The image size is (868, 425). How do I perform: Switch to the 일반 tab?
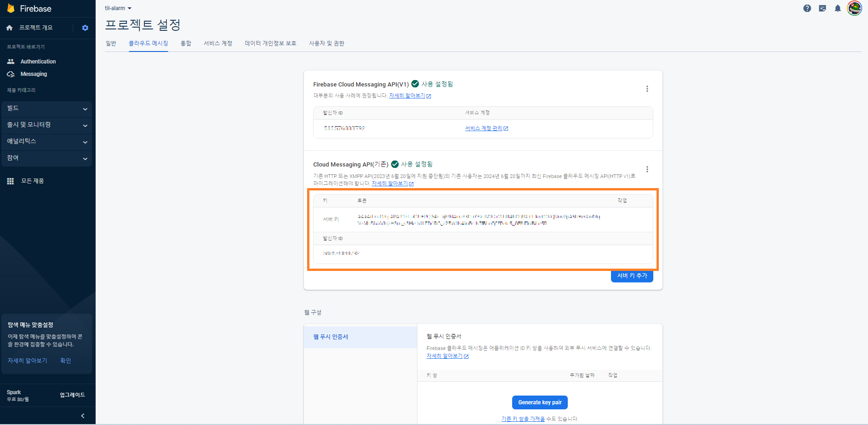(x=111, y=43)
